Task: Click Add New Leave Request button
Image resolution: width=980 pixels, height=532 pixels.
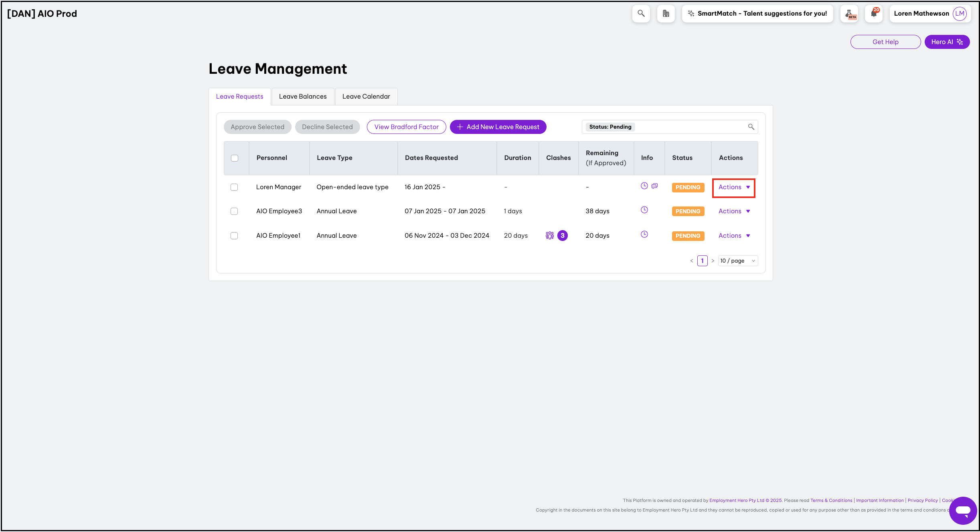Action: pyautogui.click(x=498, y=127)
